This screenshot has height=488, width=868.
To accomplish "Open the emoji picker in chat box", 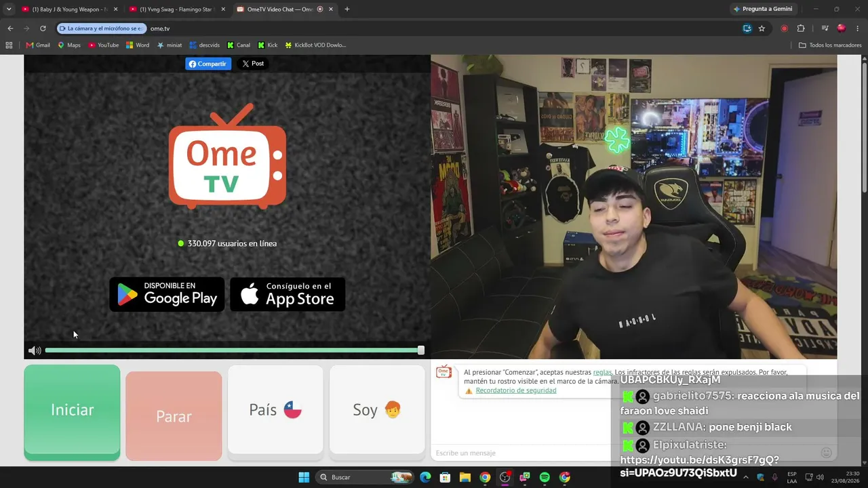I will coord(826,453).
